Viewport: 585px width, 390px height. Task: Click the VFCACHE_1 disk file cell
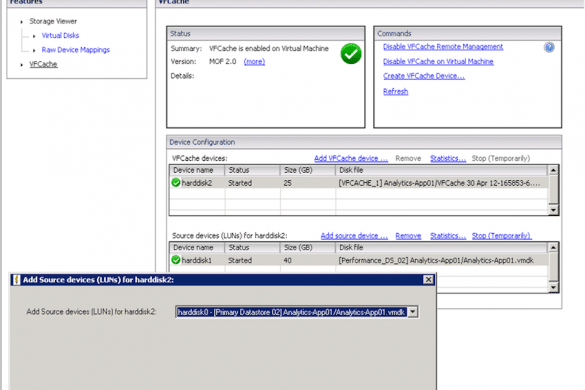[439, 183]
